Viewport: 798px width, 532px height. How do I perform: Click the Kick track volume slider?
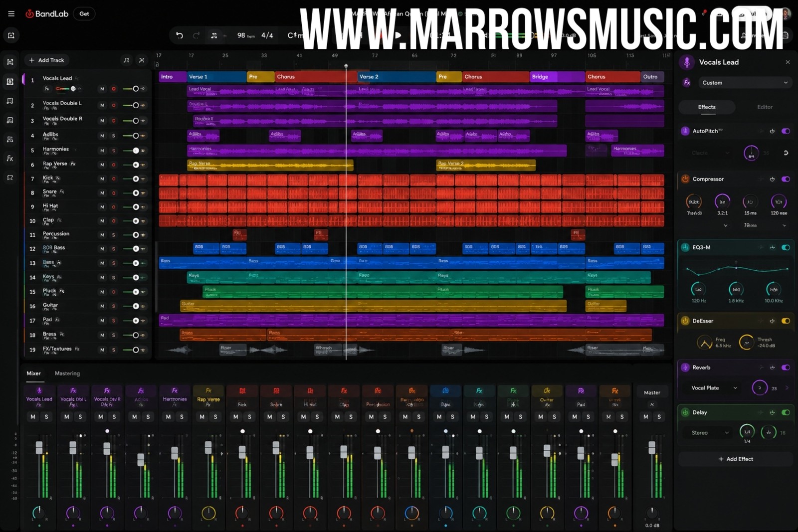tap(134, 178)
